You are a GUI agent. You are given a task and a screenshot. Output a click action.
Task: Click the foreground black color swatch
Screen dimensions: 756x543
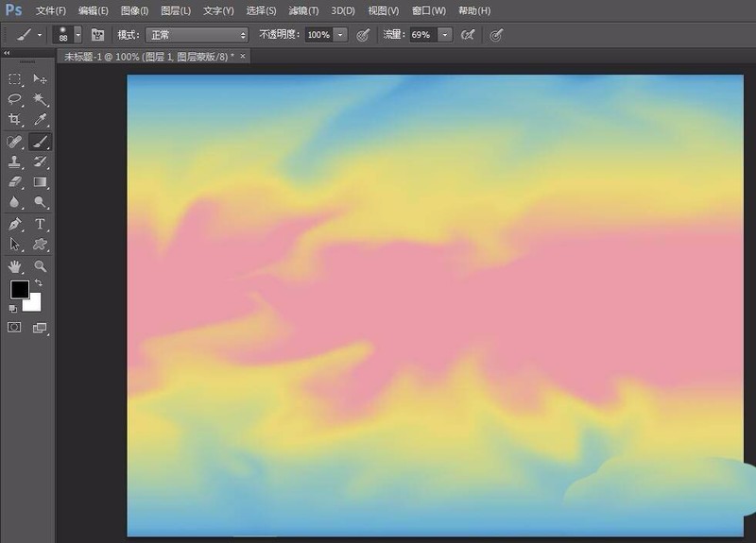(x=20, y=290)
